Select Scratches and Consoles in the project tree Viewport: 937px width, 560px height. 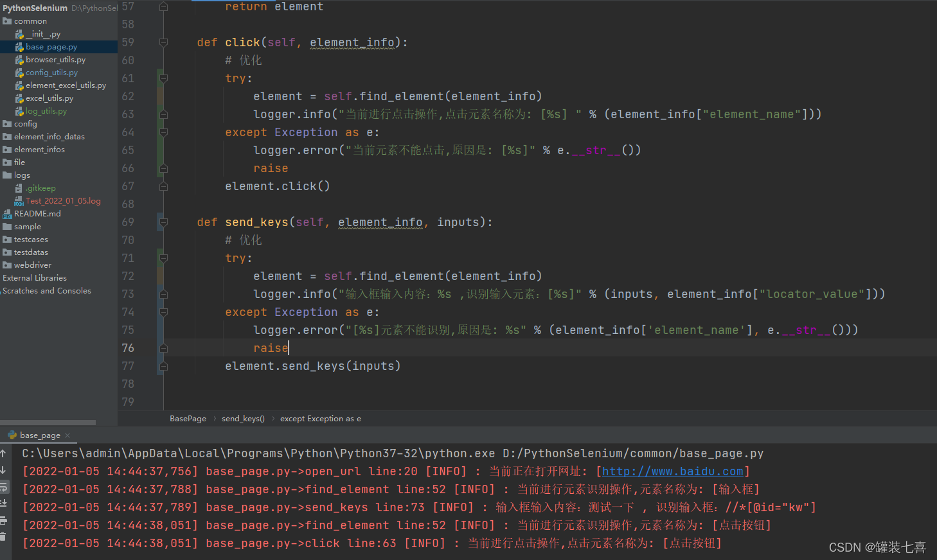click(x=47, y=291)
